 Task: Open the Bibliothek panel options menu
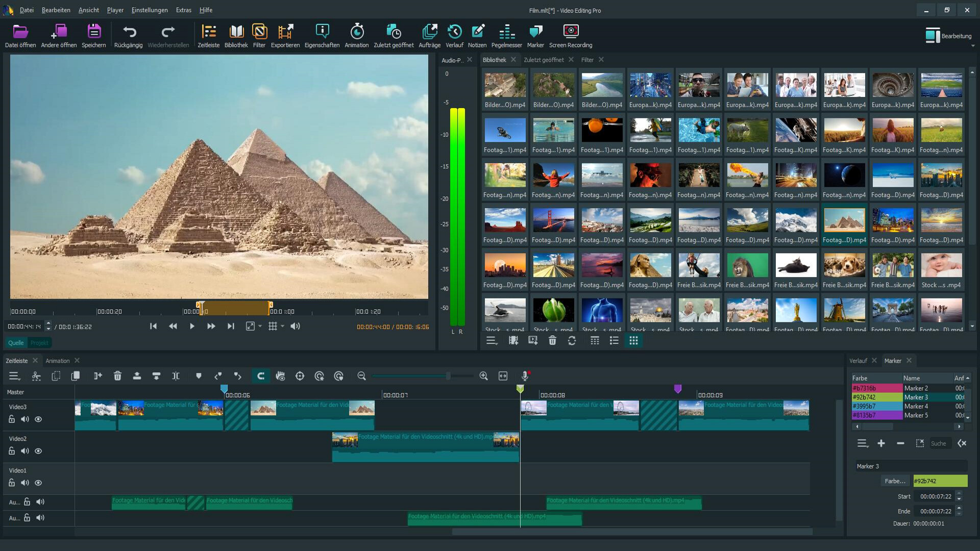pyautogui.click(x=492, y=340)
